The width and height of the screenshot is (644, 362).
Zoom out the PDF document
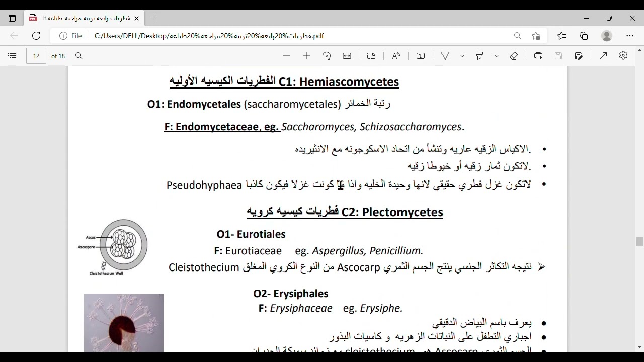(286, 56)
